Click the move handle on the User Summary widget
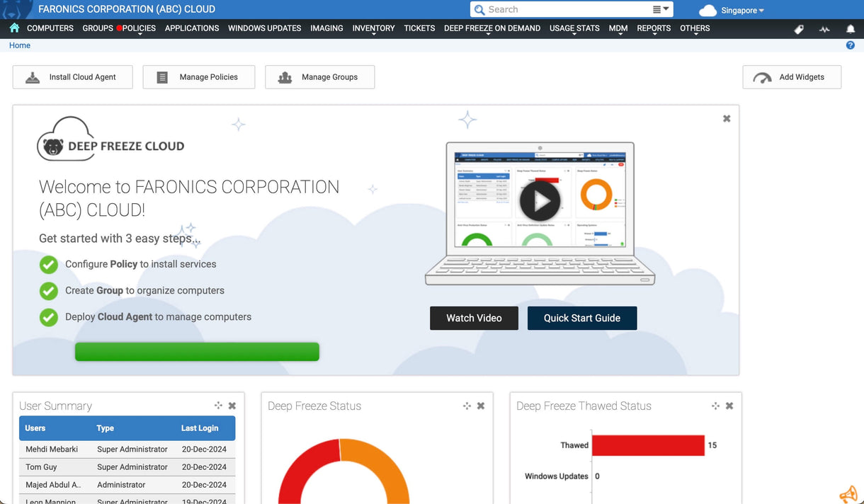This screenshot has height=504, width=864. click(218, 405)
